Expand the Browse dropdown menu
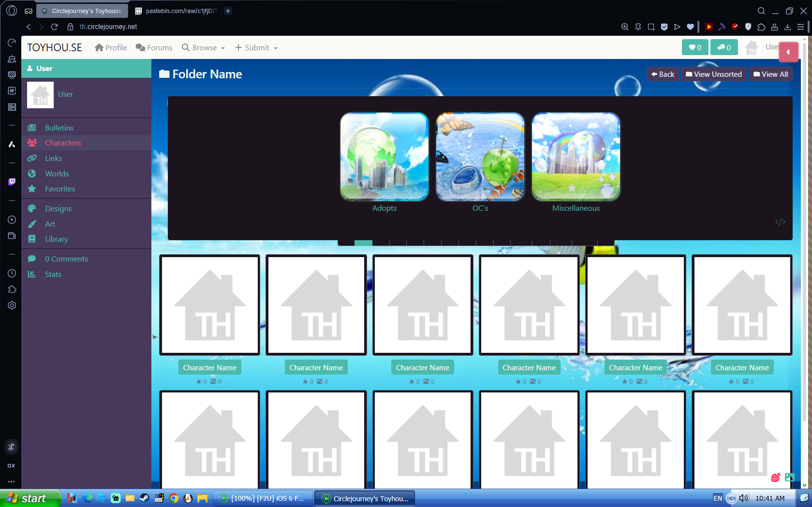Viewport: 812px width, 507px height. (204, 47)
